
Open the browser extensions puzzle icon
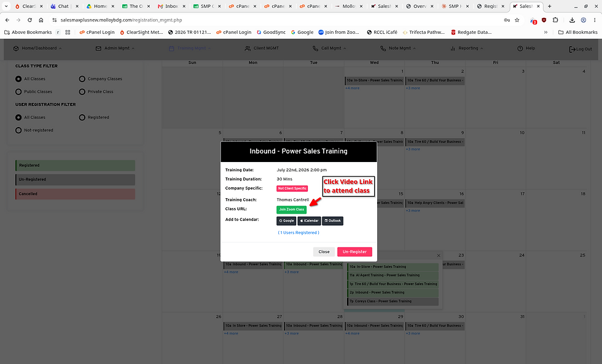555,20
